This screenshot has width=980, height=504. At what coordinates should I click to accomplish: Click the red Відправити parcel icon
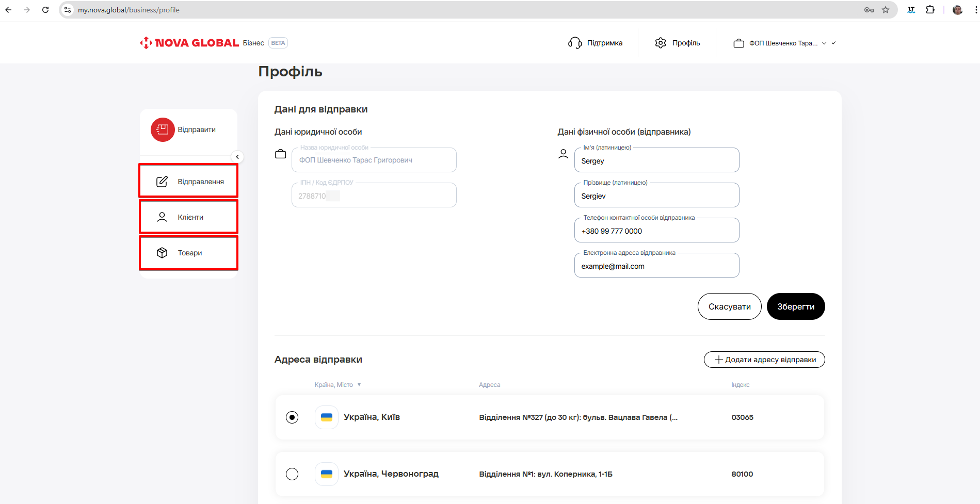[163, 129]
